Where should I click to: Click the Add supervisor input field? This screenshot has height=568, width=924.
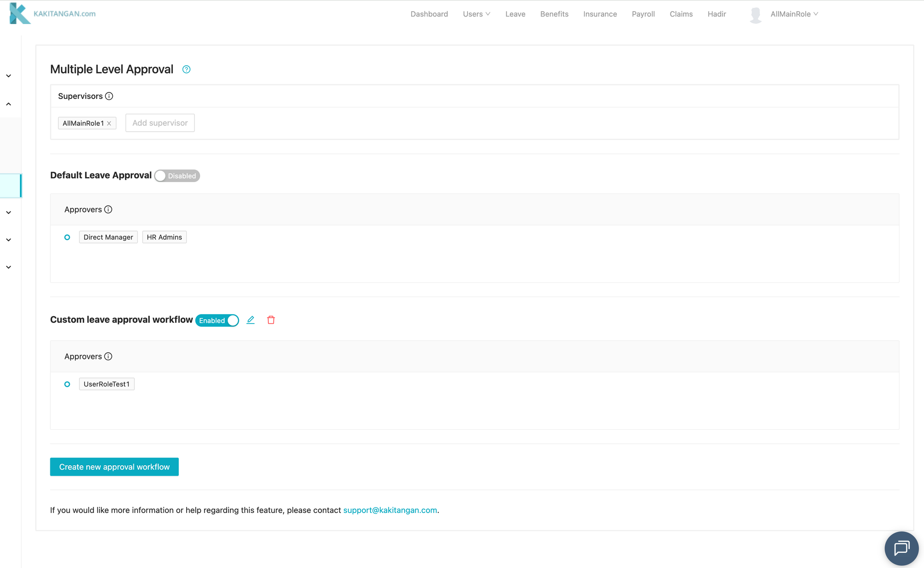[x=160, y=123]
